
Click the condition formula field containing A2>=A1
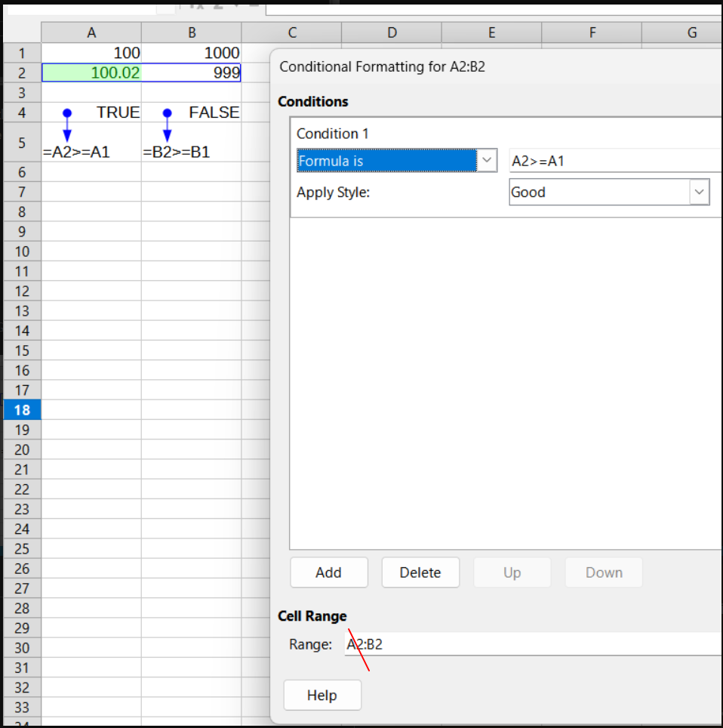coord(614,161)
